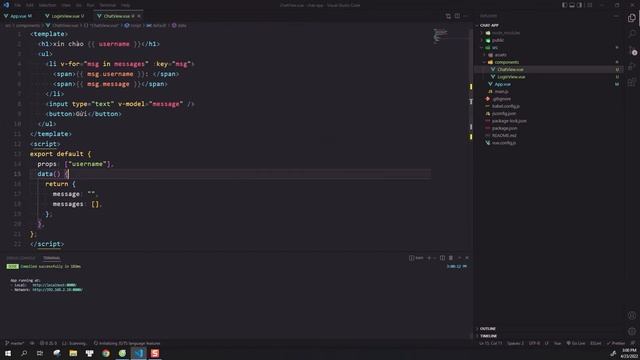Collapse the components folder
This screenshot has height=360, width=640.
coord(507,62)
